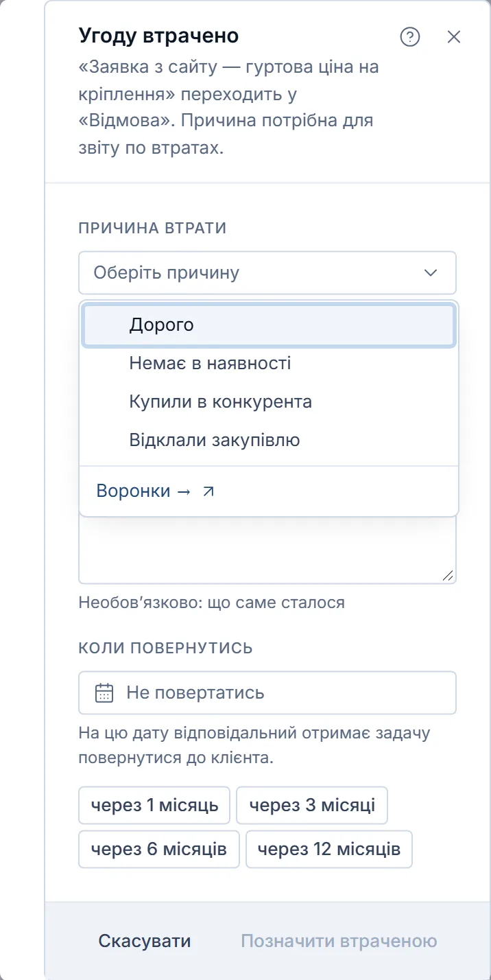Open the help question-mark icon
Screen dimensions: 491x980
tap(410, 37)
